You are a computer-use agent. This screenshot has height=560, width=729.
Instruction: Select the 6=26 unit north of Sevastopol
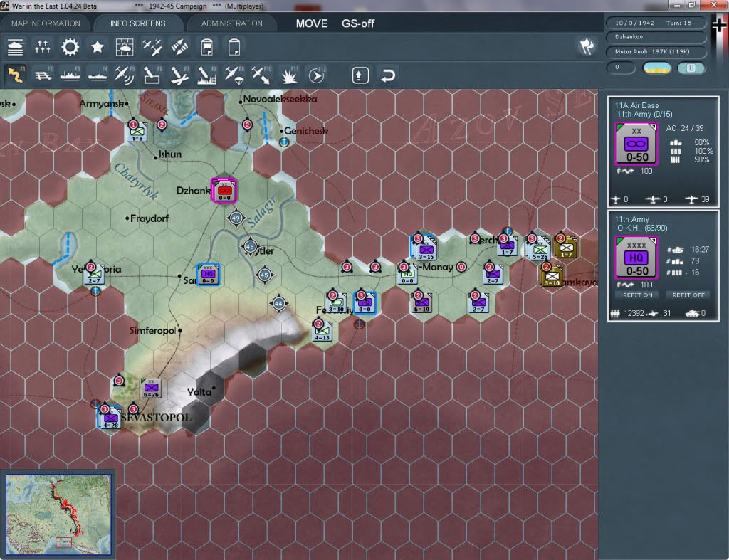[151, 389]
